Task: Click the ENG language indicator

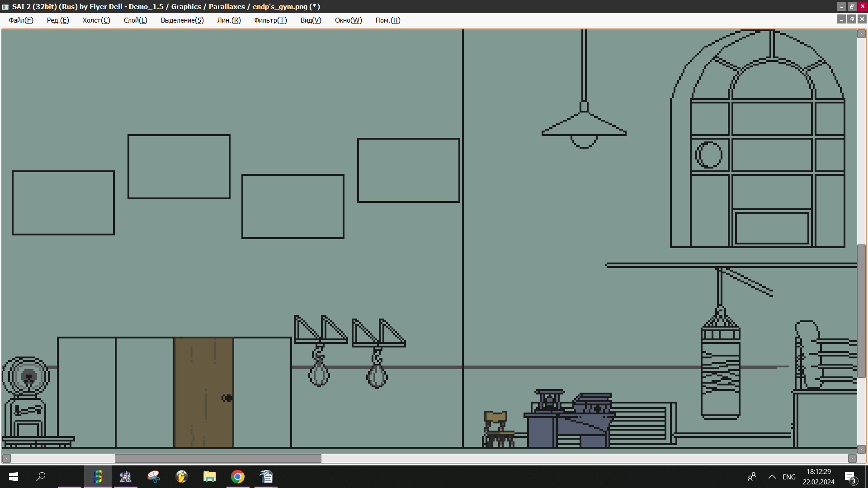Action: point(789,477)
